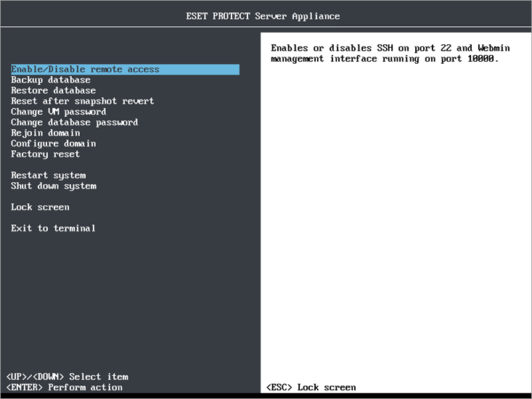The image size is (532, 399).
Task: Open the Configure domain entry
Action: tap(53, 144)
